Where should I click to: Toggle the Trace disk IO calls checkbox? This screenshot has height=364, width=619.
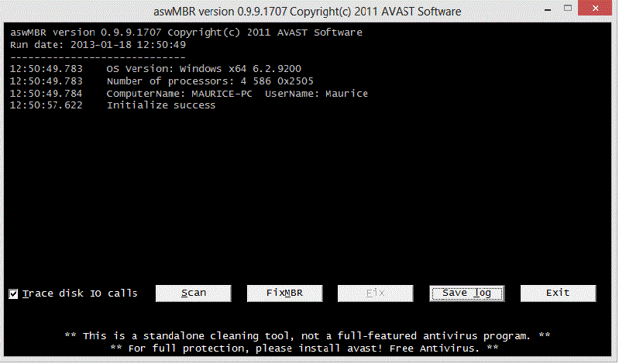(13, 294)
